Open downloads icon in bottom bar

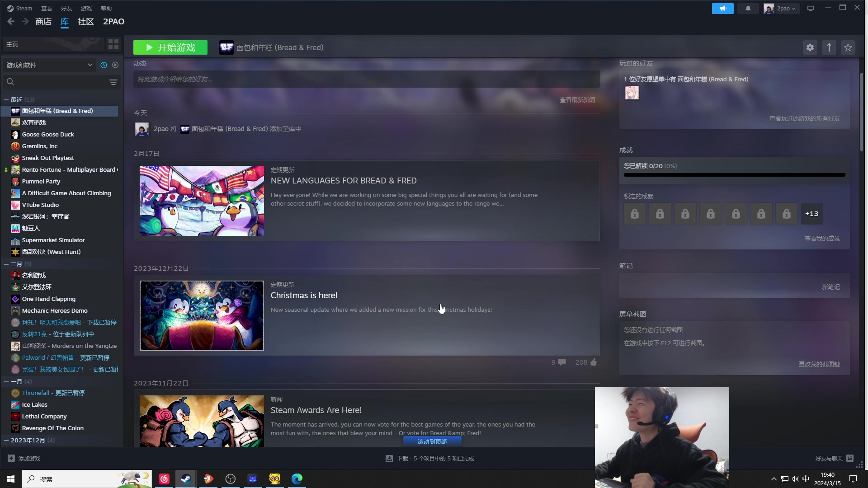[x=389, y=458]
